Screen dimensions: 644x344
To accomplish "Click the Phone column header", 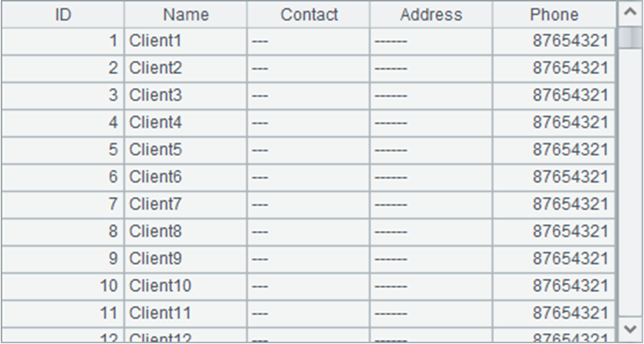I will [x=554, y=14].
